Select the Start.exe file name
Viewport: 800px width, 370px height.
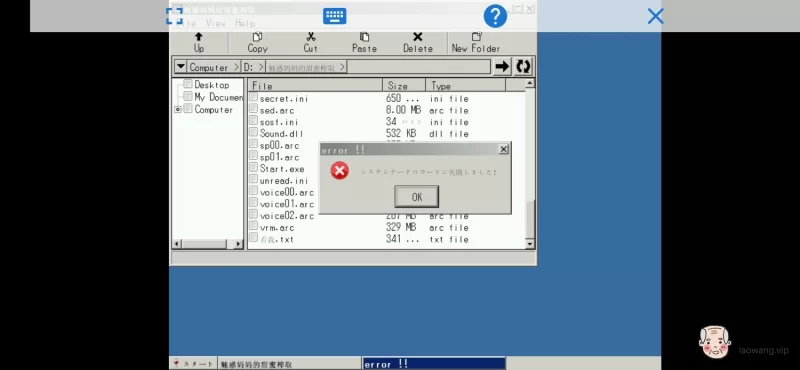(x=282, y=169)
